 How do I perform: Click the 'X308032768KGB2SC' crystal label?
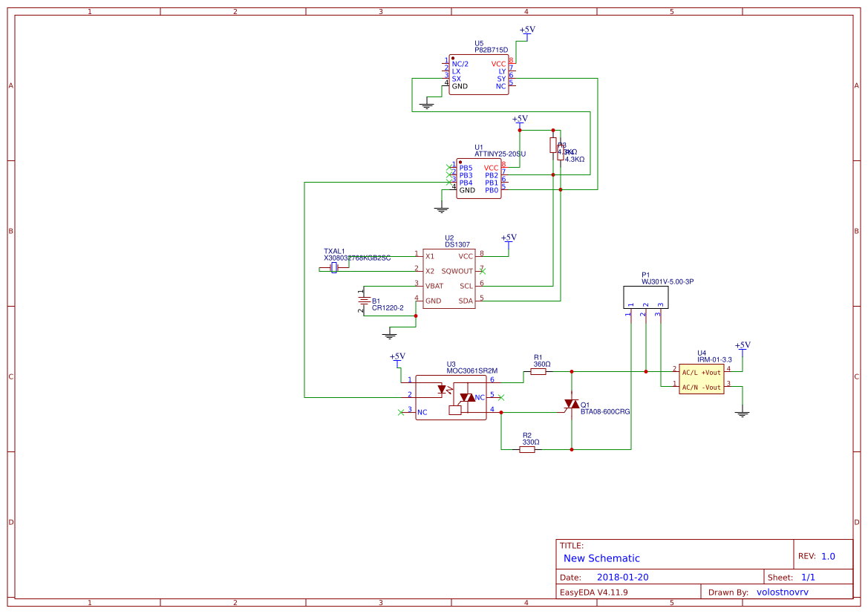358,258
